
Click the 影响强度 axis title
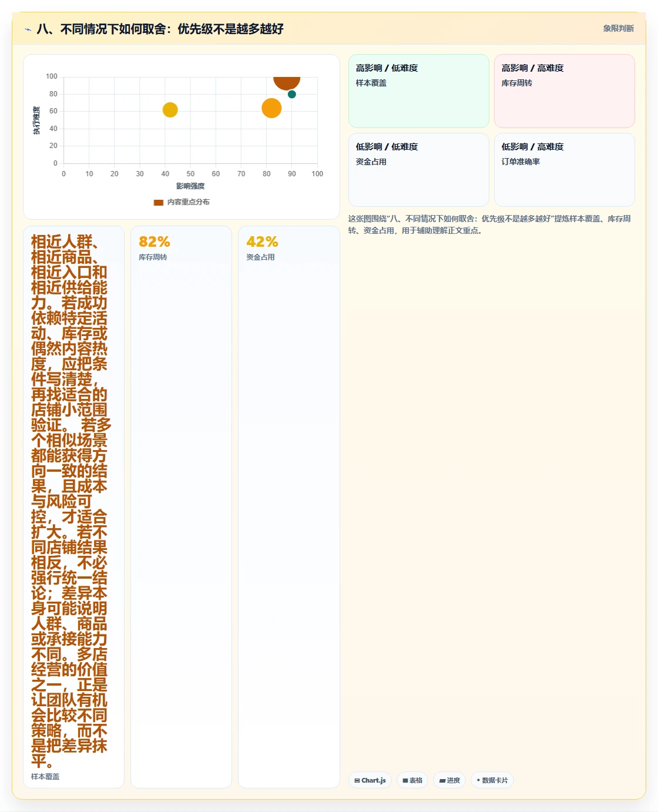[190, 186]
